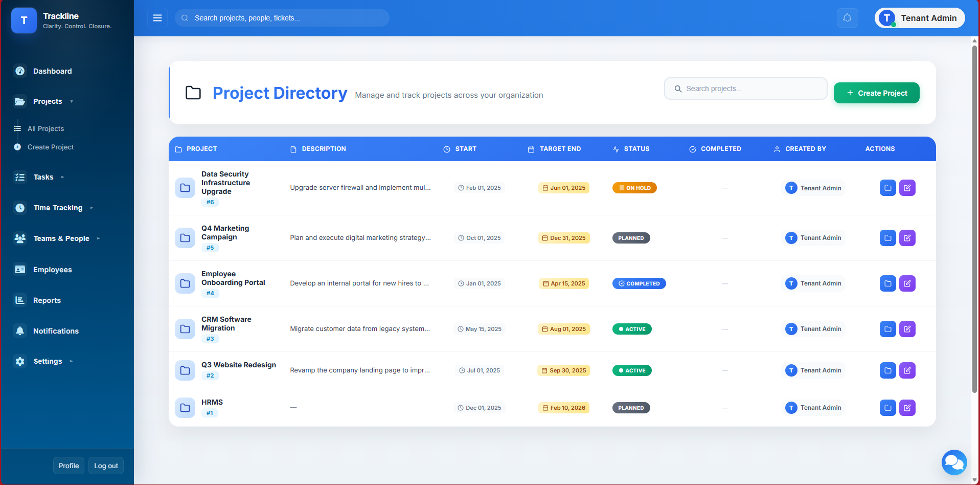Viewport: 980px width, 485px height.
Task: Expand the Settings sidebar menu
Action: pyautogui.click(x=48, y=361)
